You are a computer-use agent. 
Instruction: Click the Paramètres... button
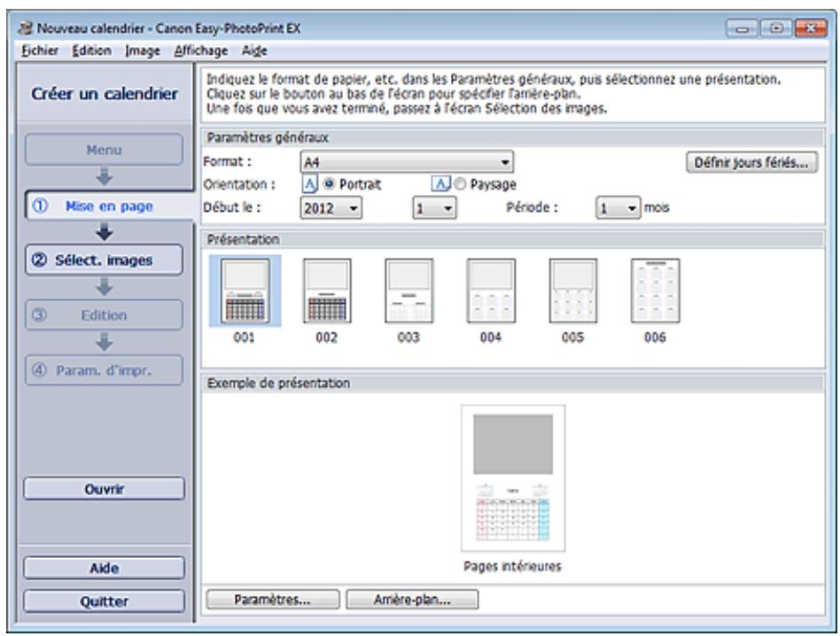tap(273, 600)
